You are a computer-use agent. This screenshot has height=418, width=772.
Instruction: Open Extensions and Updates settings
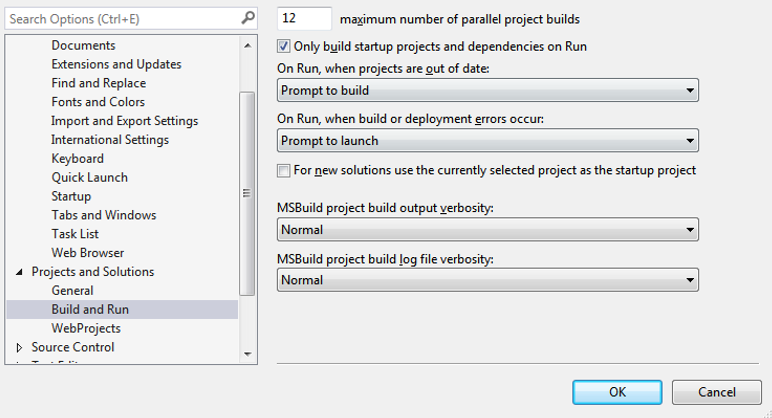click(116, 64)
